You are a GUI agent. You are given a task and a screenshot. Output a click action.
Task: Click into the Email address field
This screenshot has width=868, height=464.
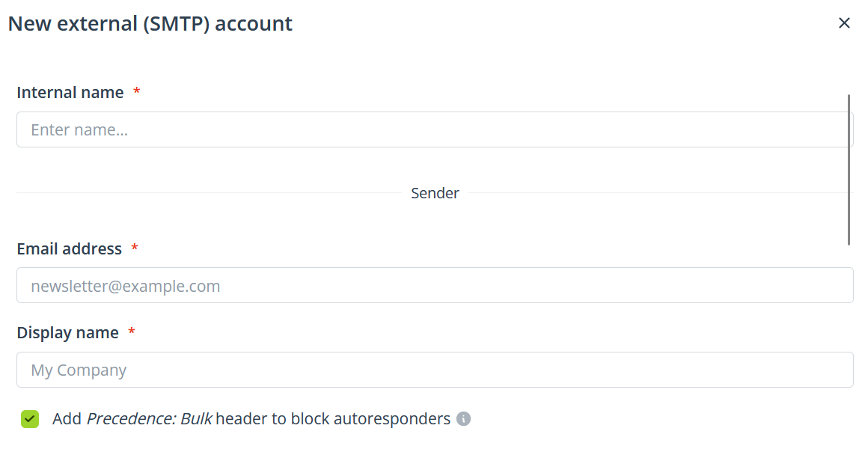point(434,285)
